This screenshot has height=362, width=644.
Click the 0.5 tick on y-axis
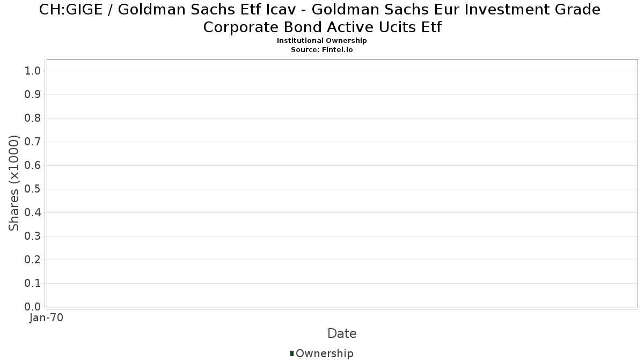coord(33,189)
